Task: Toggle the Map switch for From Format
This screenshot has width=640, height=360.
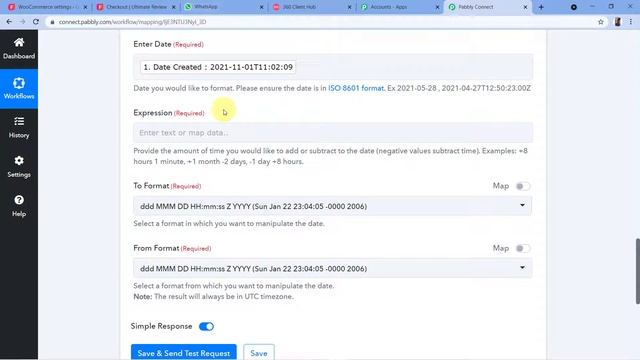Action: 523,248
